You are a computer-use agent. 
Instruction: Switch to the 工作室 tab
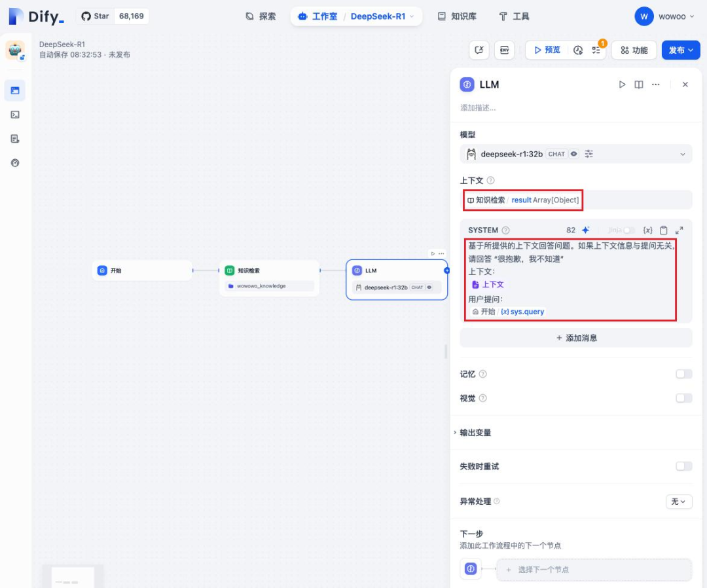click(x=318, y=16)
